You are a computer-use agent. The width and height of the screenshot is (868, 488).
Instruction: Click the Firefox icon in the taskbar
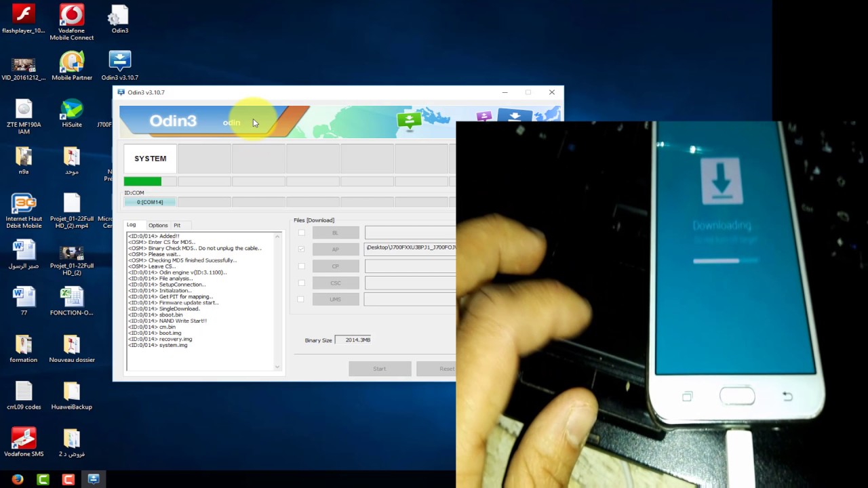click(18, 479)
